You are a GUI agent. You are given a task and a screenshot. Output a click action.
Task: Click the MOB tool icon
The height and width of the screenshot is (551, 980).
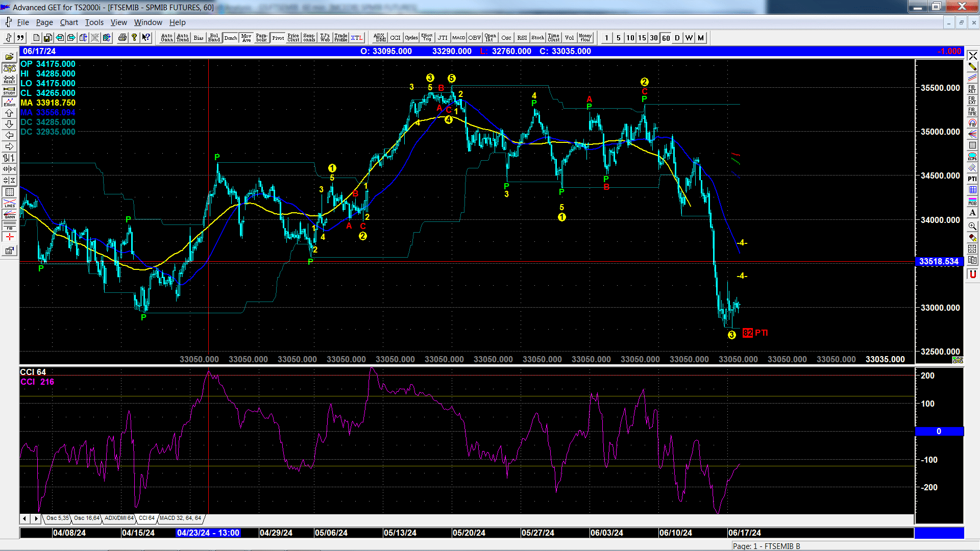pos(972,201)
